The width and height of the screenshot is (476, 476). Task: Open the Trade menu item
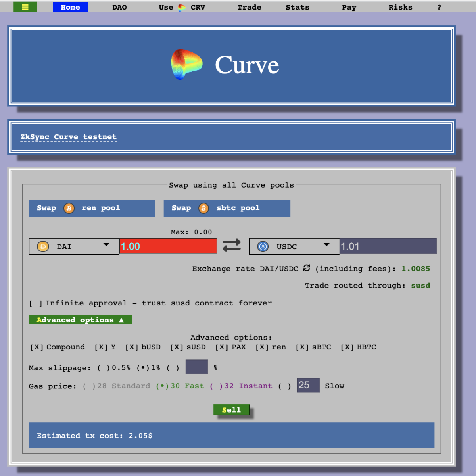(250, 7)
